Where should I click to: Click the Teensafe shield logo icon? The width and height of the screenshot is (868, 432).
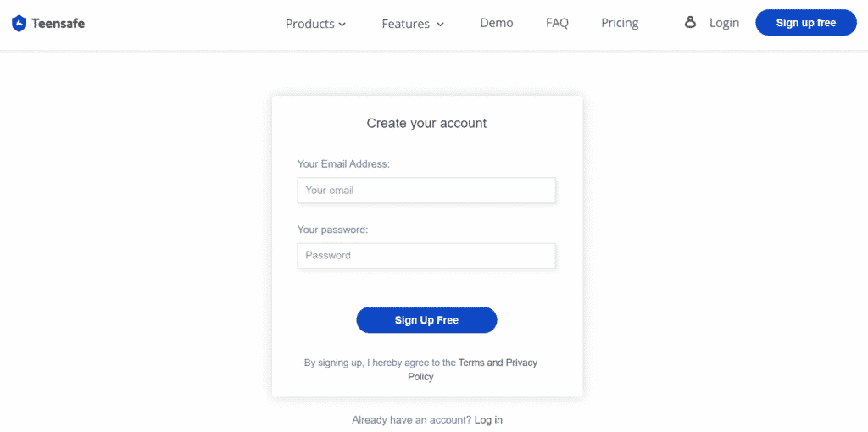19,24
